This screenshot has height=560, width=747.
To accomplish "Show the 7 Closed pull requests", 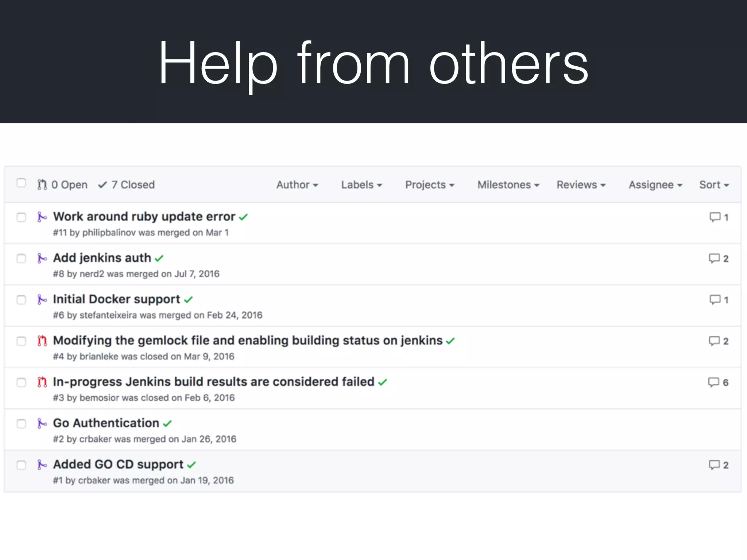I will click(127, 185).
